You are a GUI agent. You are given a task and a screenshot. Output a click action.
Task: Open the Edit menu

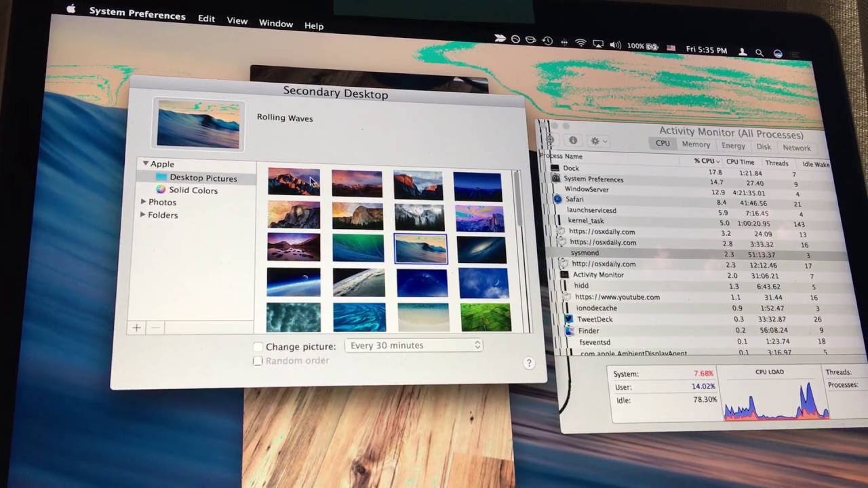coord(206,18)
